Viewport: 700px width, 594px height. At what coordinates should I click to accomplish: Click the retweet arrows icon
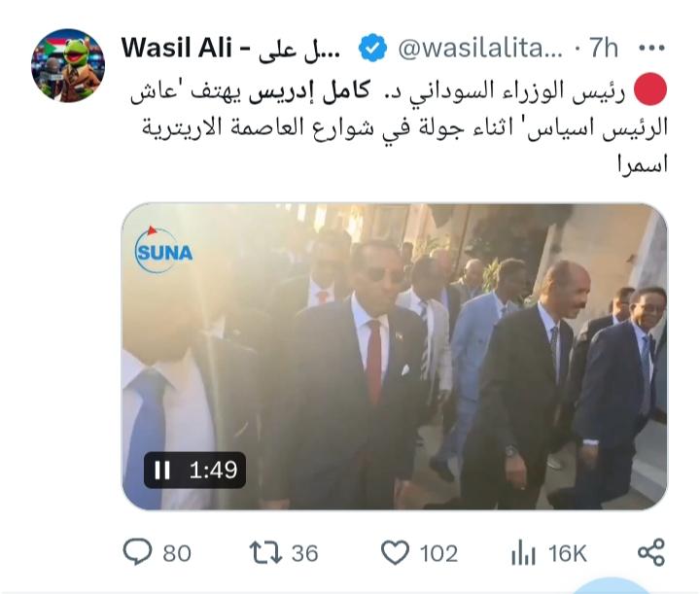click(x=265, y=552)
